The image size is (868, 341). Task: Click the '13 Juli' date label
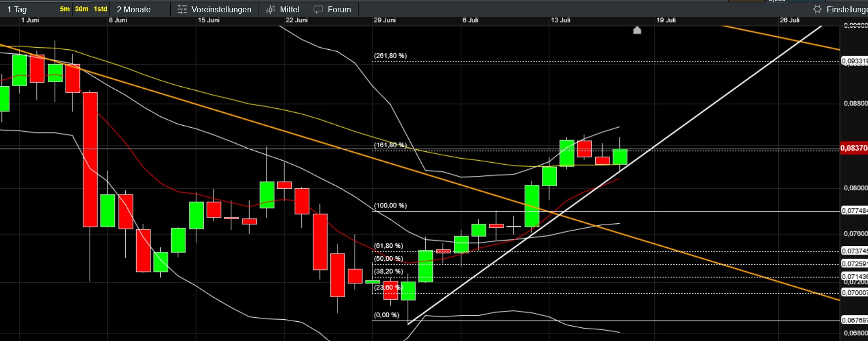pos(561,20)
